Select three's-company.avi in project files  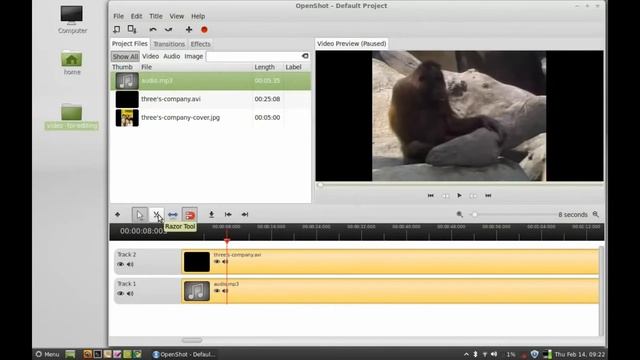coord(211,99)
